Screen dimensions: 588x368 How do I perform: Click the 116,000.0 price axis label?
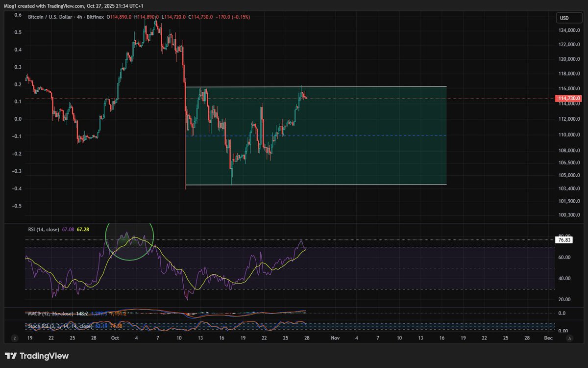568,89
